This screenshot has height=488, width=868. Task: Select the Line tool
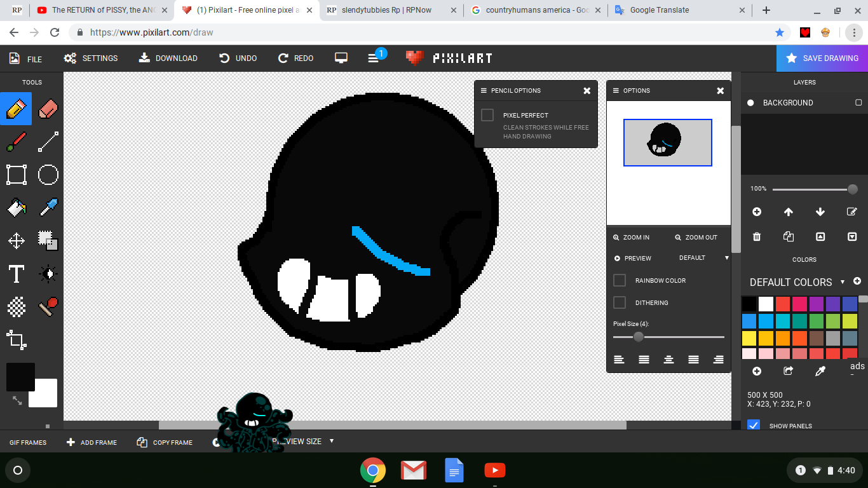click(48, 142)
